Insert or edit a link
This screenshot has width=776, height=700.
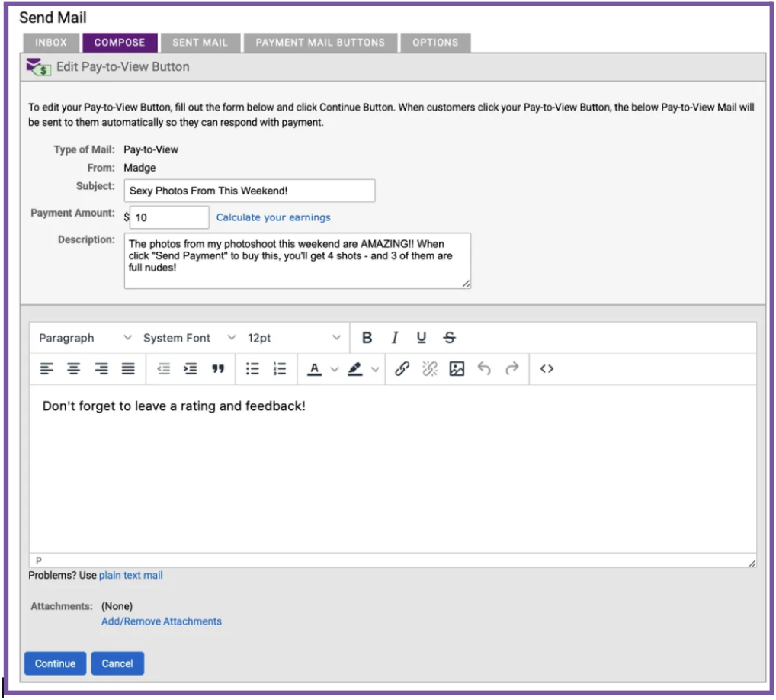(402, 369)
